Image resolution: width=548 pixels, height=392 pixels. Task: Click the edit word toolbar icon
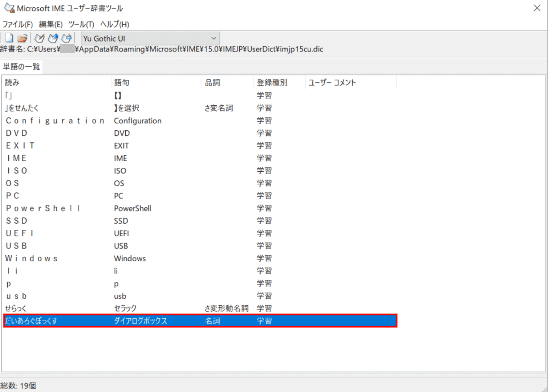click(x=53, y=38)
